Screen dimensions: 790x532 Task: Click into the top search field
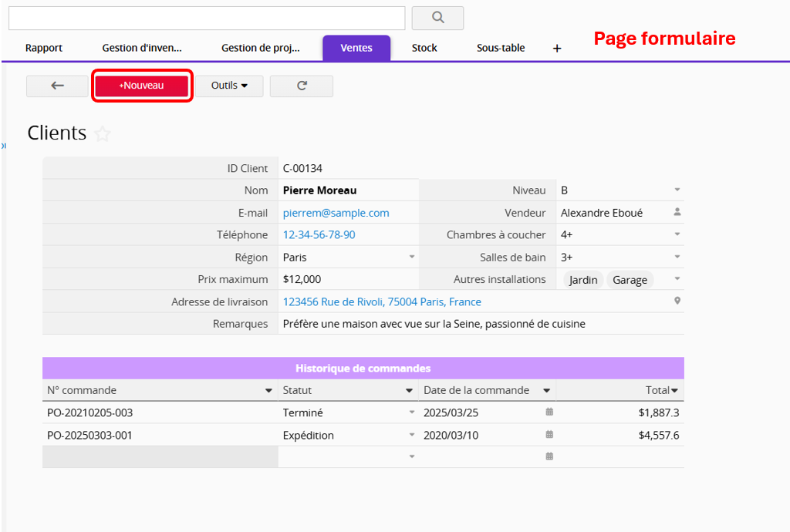pos(206,18)
